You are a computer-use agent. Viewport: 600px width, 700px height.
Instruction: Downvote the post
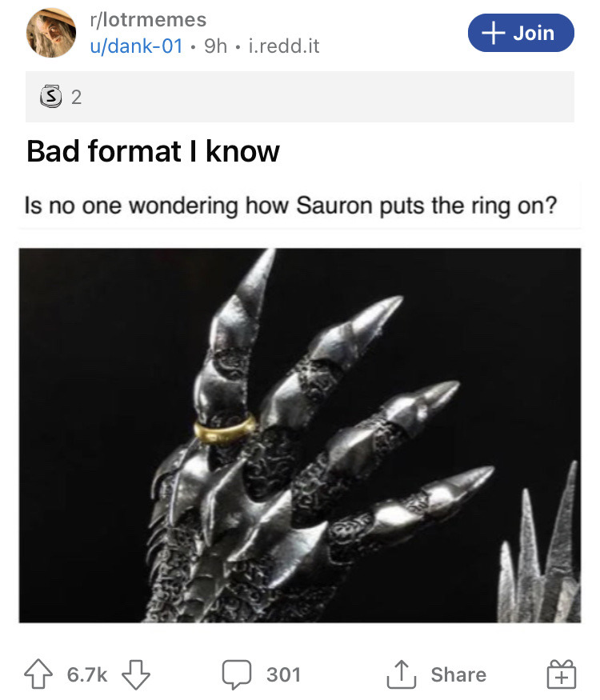click(136, 674)
